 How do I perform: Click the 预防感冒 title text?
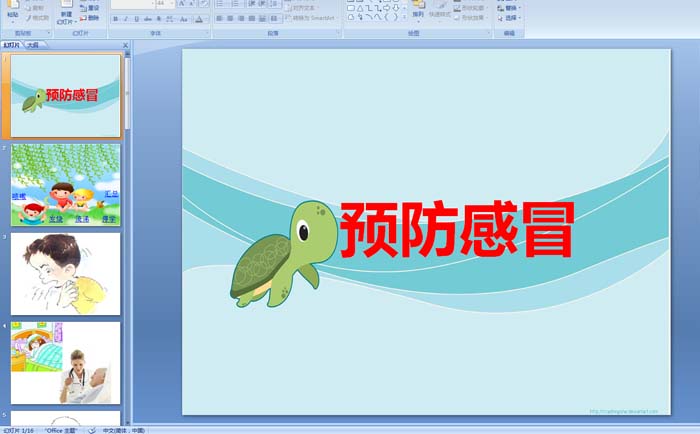457,229
